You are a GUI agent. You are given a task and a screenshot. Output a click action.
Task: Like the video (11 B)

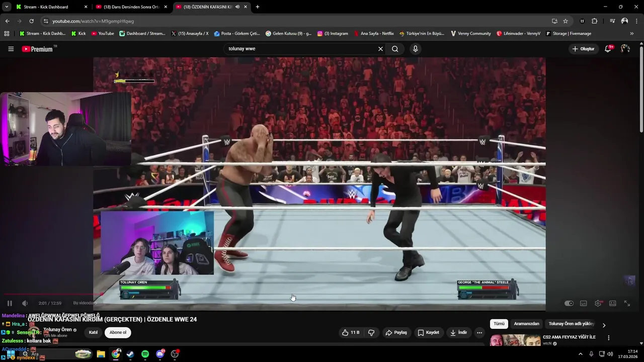point(351,332)
